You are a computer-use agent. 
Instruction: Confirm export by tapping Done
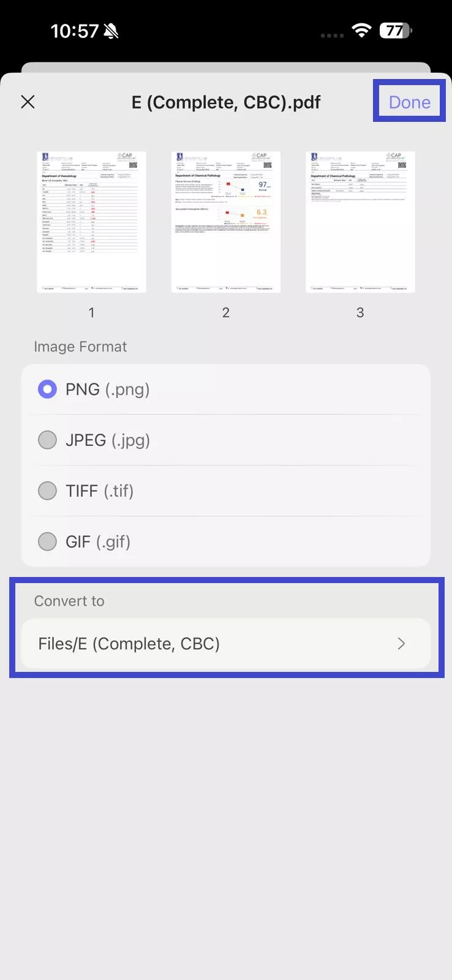pyautogui.click(x=409, y=102)
